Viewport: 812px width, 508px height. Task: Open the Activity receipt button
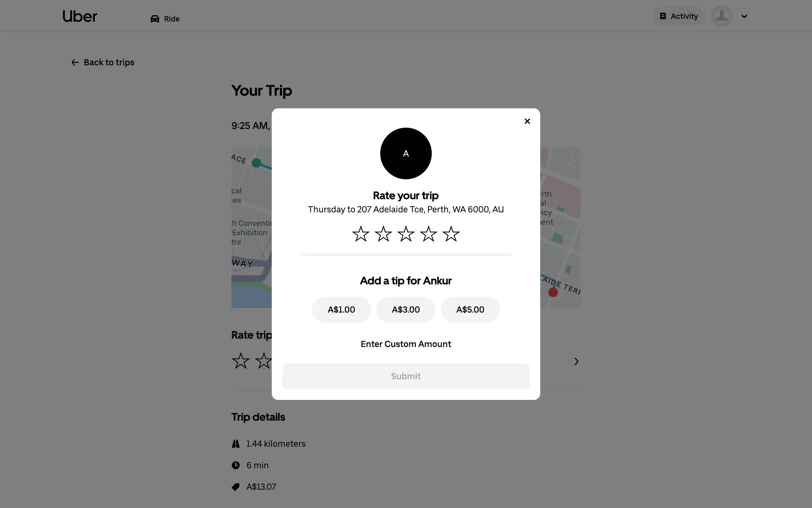[678, 16]
